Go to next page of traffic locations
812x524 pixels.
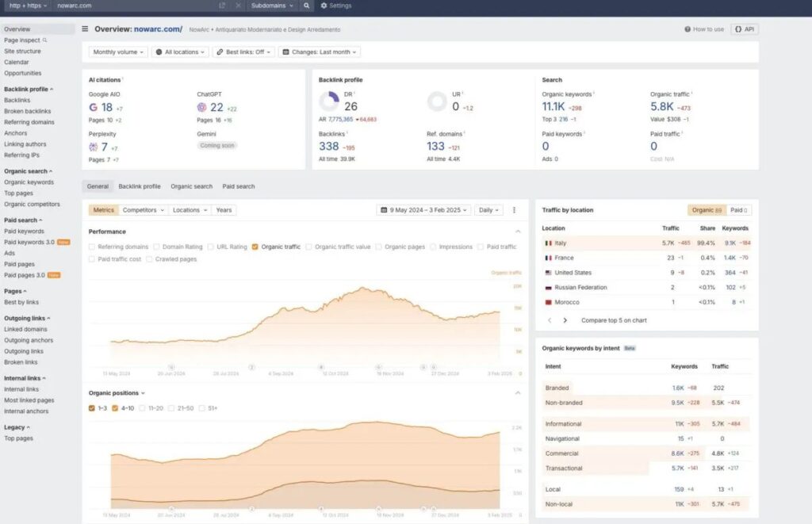pos(565,320)
